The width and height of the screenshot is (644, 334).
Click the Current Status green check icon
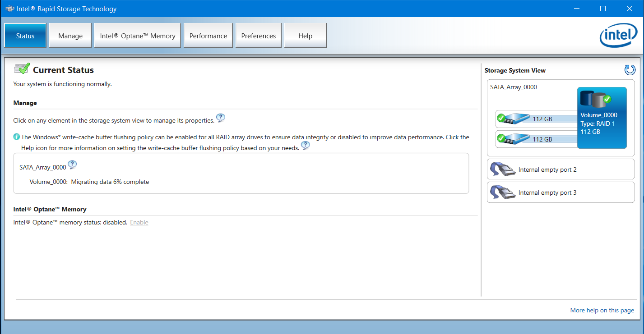click(22, 69)
